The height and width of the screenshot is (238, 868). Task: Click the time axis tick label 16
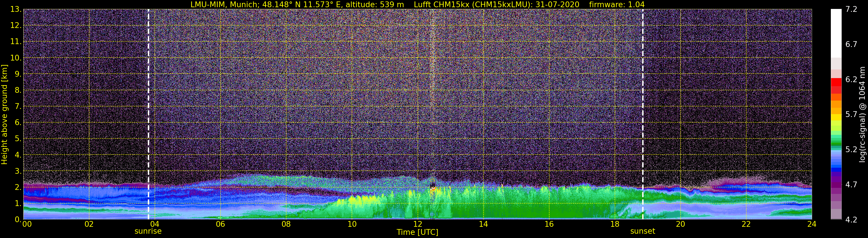pos(549,224)
